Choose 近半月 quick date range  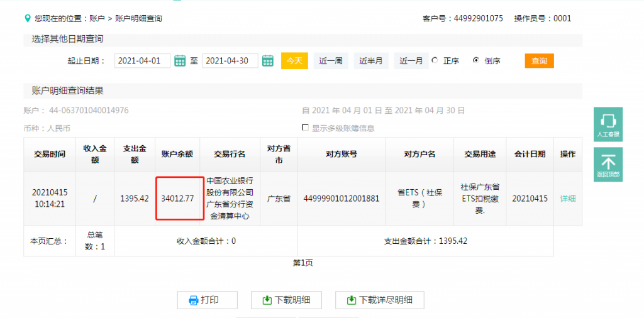tap(371, 61)
